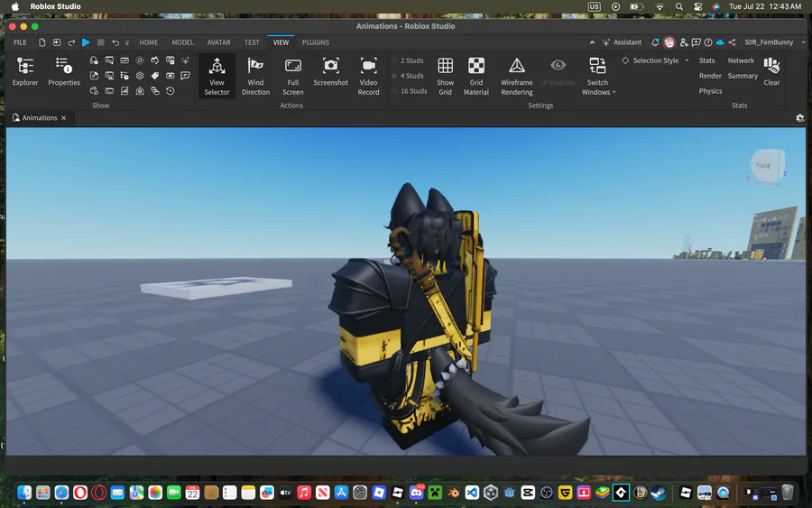Click the Stop square button

pos(101,42)
